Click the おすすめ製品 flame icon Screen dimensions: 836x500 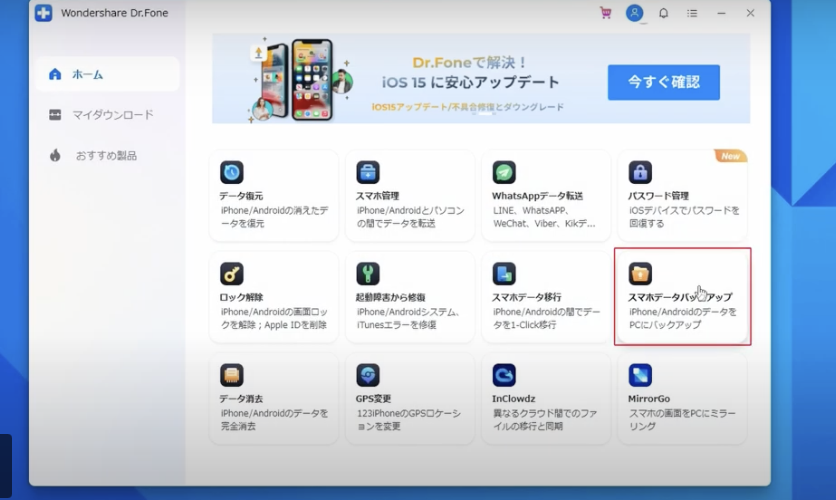[x=55, y=155]
